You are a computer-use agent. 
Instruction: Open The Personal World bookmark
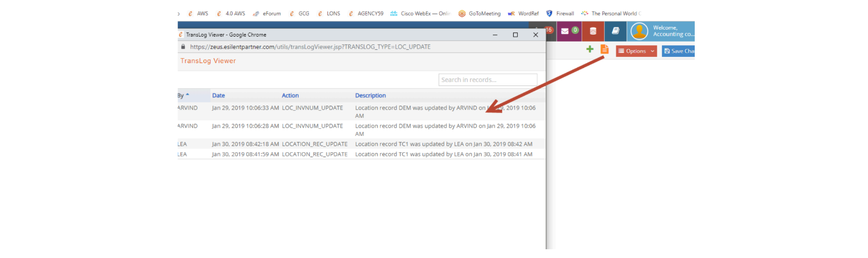pos(610,14)
